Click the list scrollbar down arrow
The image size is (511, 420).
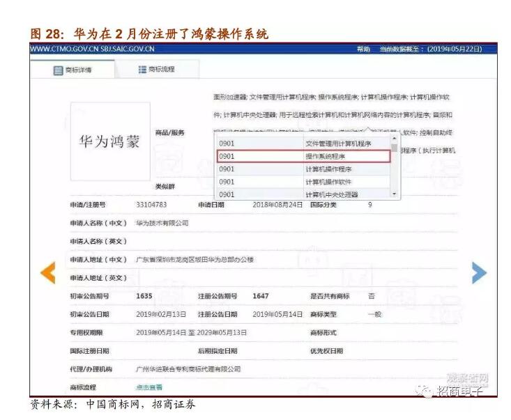tap(395, 194)
